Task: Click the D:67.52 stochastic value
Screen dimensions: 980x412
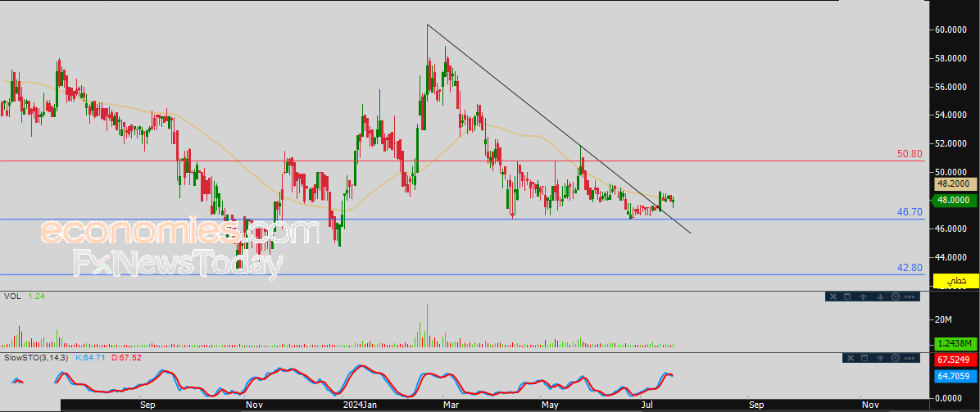Action: [x=127, y=358]
